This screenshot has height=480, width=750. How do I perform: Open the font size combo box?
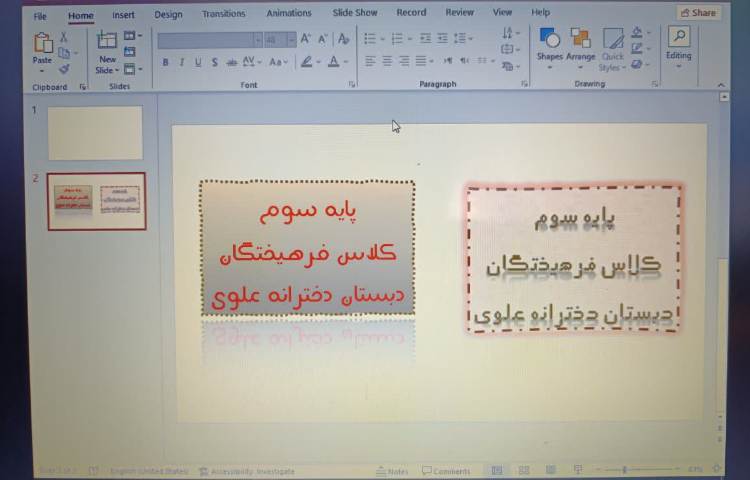point(280,40)
